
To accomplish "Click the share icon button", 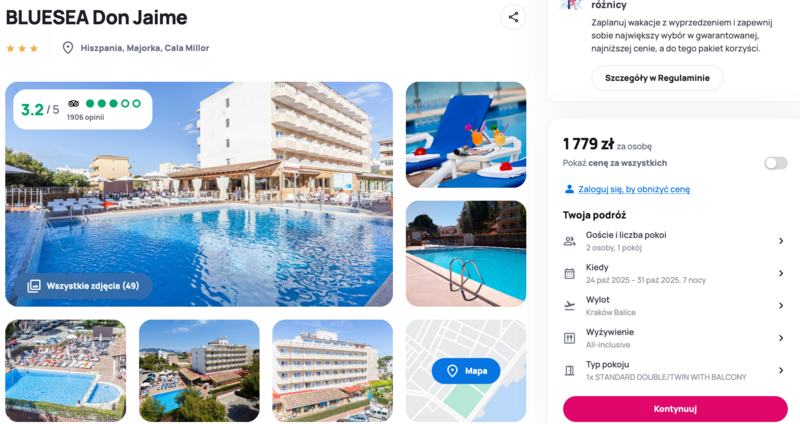I will (x=513, y=17).
